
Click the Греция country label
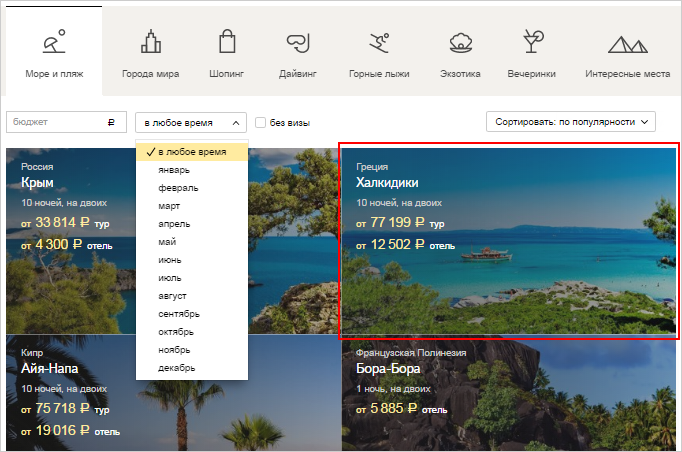[x=372, y=167]
